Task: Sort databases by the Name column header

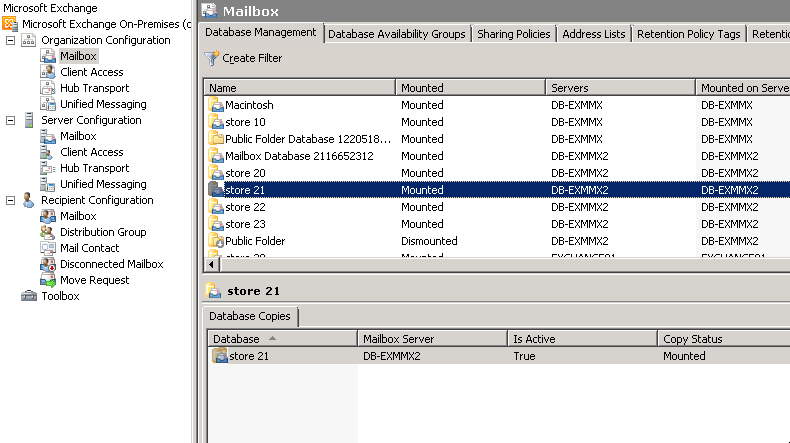Action: pyautogui.click(x=300, y=88)
